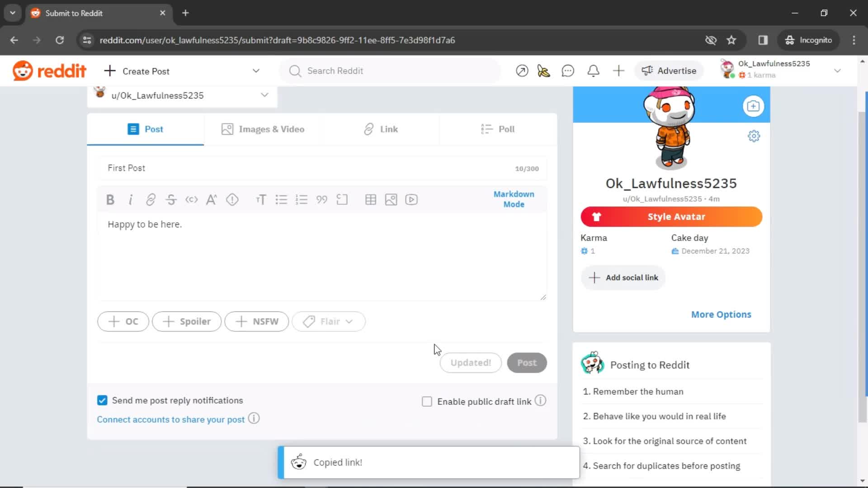The width and height of the screenshot is (868, 488).
Task: Check the OC label toggle button
Action: [123, 321]
